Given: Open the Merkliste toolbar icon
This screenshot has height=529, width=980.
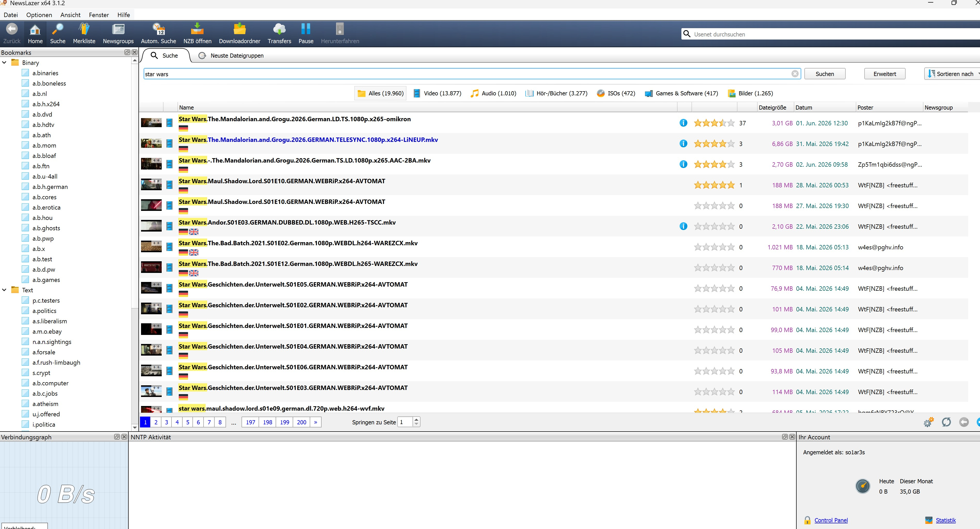Looking at the screenshot, I should [84, 34].
